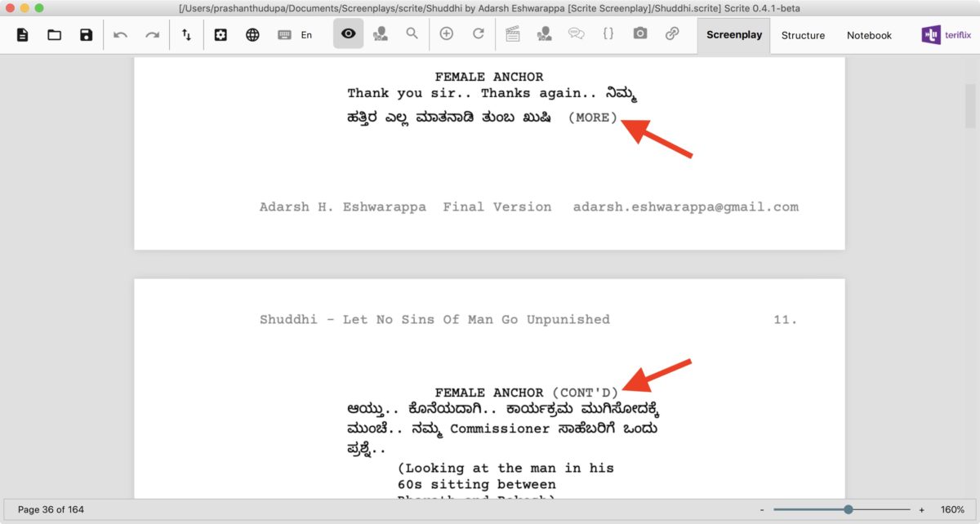Click the first FEMALE ANCHOR character cue
Viewport: 980px width, 524px height.
(x=488, y=78)
